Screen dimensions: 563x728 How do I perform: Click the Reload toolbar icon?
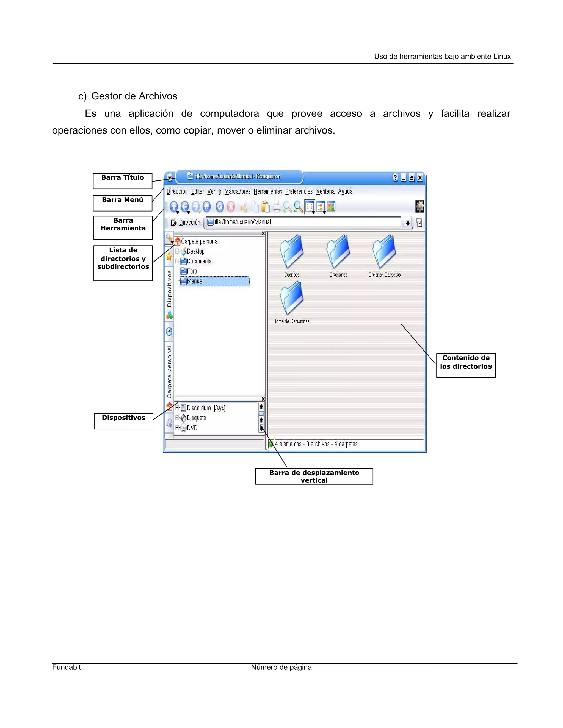219,207
